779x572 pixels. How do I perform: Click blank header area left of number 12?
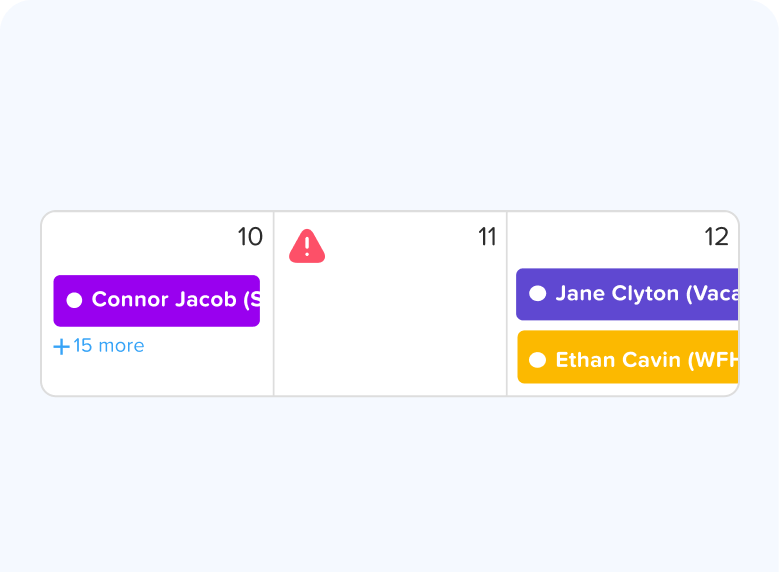(600, 237)
